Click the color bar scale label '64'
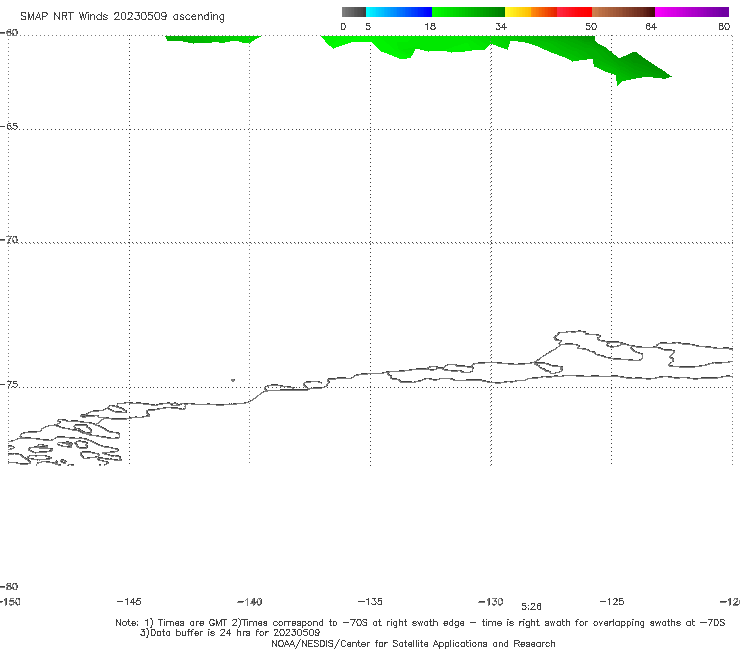740x650 pixels. pyautogui.click(x=651, y=26)
